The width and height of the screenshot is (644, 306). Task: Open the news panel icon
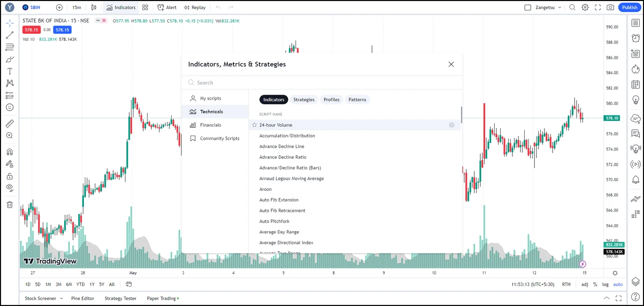[636, 54]
